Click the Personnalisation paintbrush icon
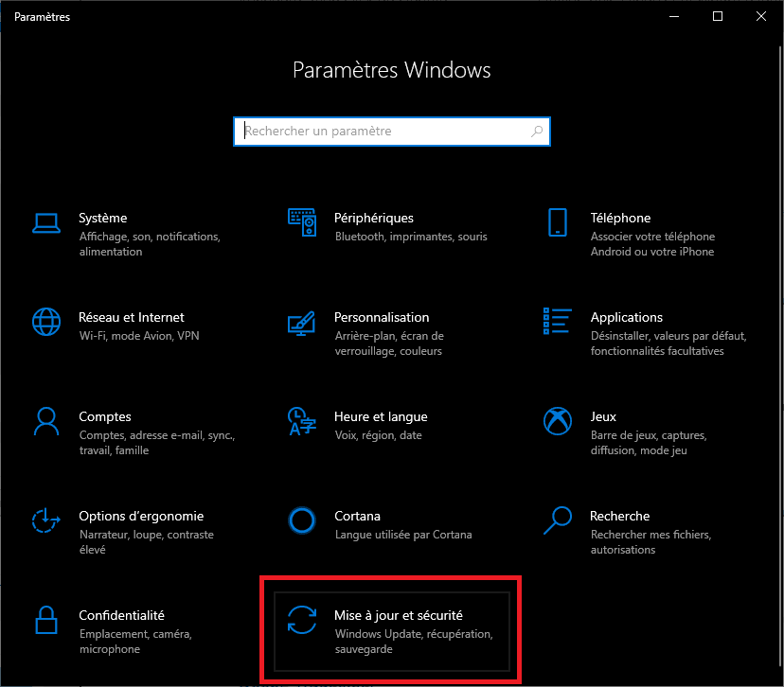Screen dimensions: 784x687 coord(301,323)
